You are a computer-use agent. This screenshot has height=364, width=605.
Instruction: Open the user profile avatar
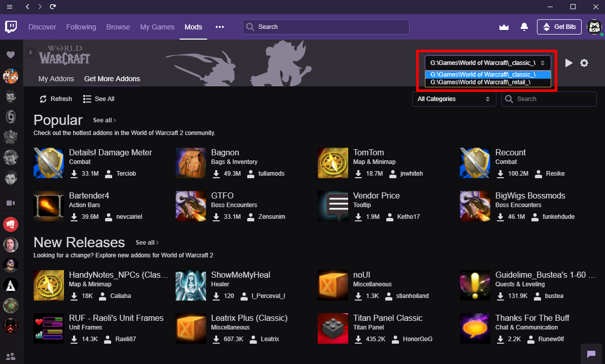tap(594, 27)
